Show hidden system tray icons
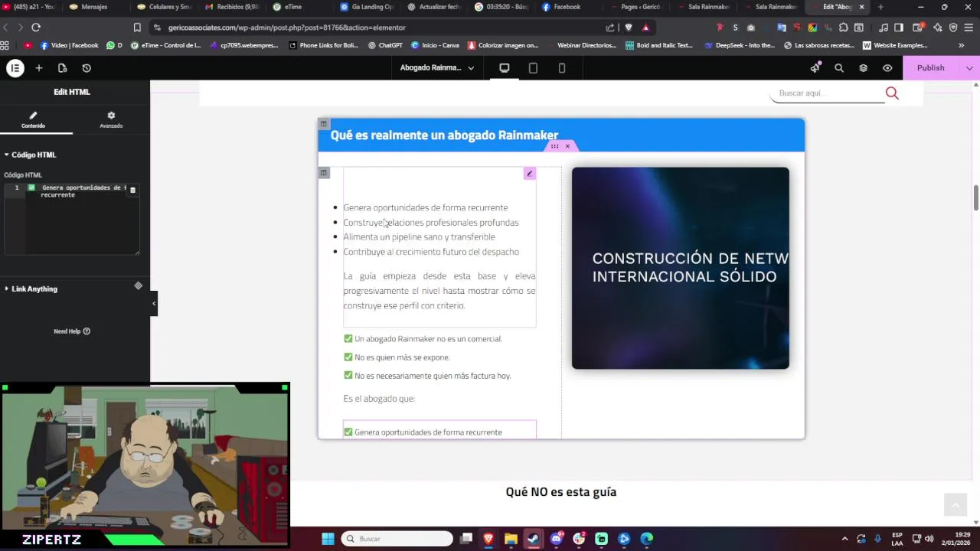 coord(844,539)
